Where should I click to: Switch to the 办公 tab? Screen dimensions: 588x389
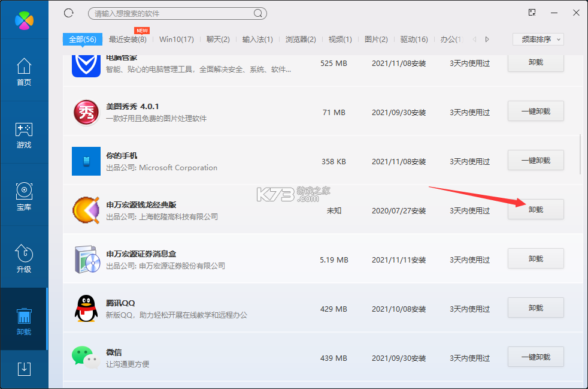451,40
